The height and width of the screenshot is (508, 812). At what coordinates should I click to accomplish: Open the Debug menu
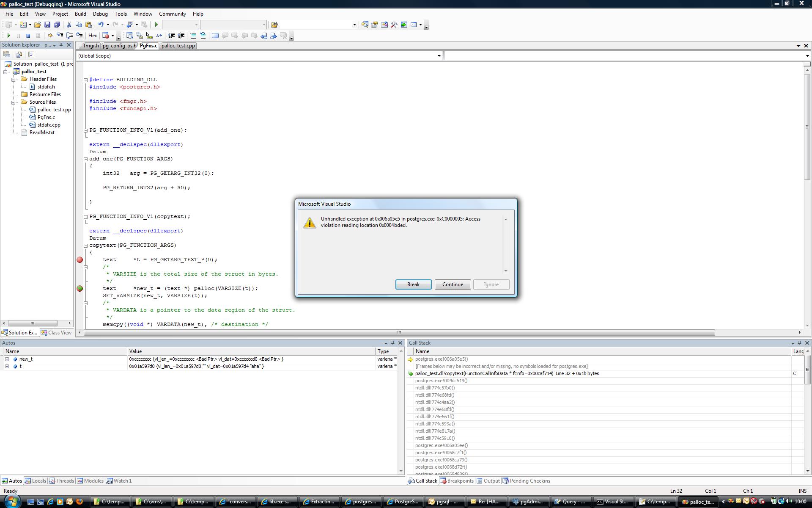[100, 14]
